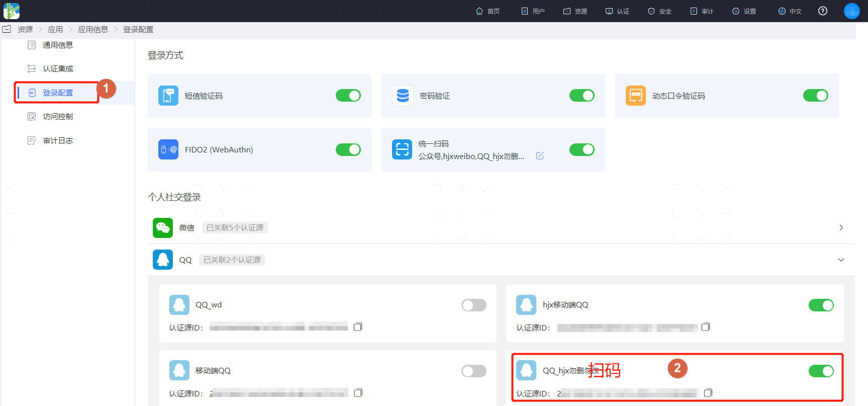Click the help question mark icon
Image resolution: width=868 pixels, height=406 pixels.
pos(823,11)
